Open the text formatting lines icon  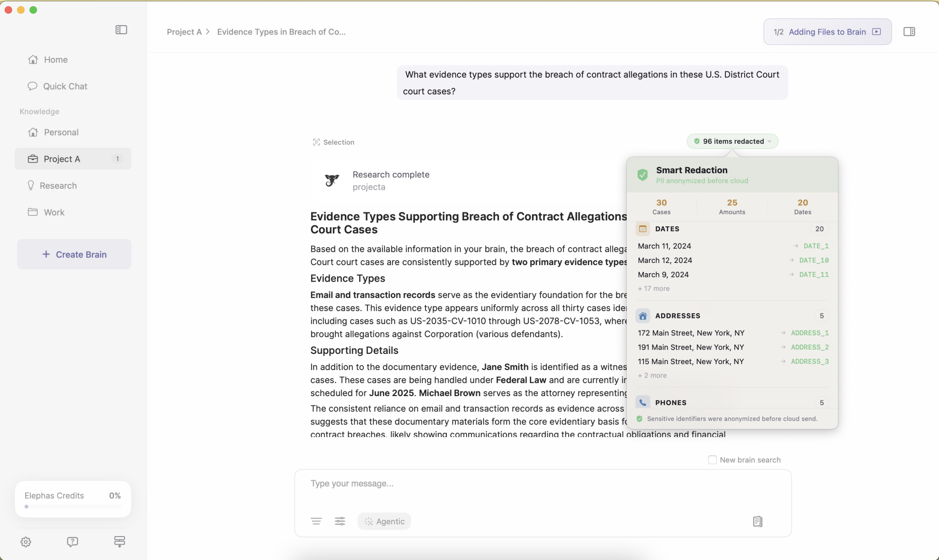[316, 521]
